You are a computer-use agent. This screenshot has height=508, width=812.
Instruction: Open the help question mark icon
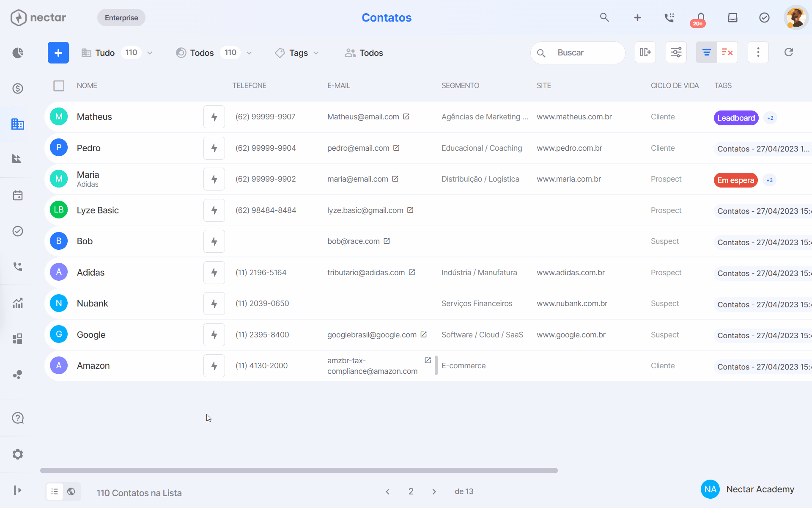(18, 418)
